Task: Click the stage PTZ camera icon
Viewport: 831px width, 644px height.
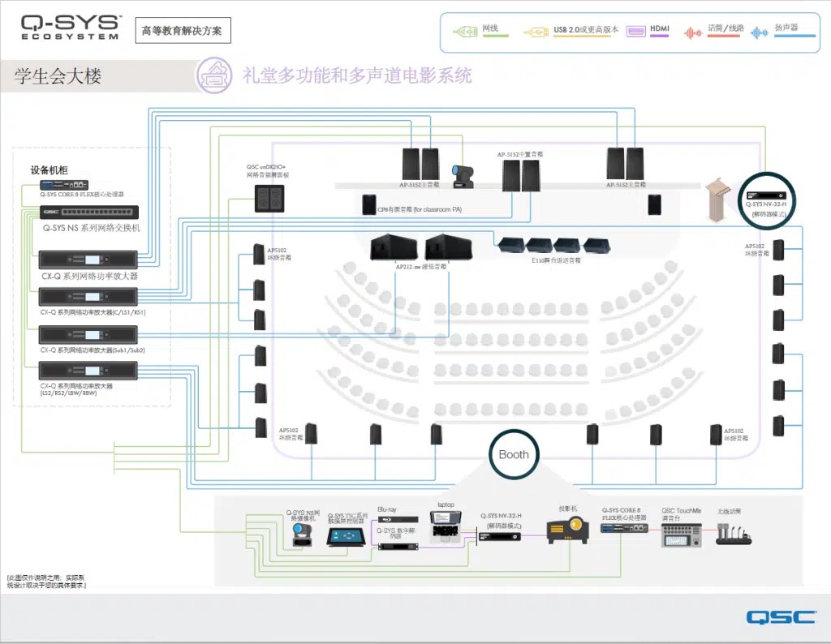Action: pyautogui.click(x=463, y=176)
